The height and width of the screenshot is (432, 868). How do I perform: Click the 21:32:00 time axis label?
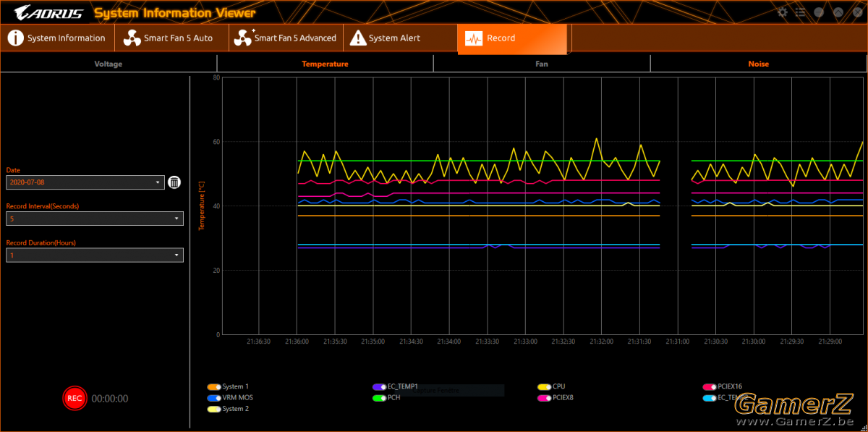[601, 341]
